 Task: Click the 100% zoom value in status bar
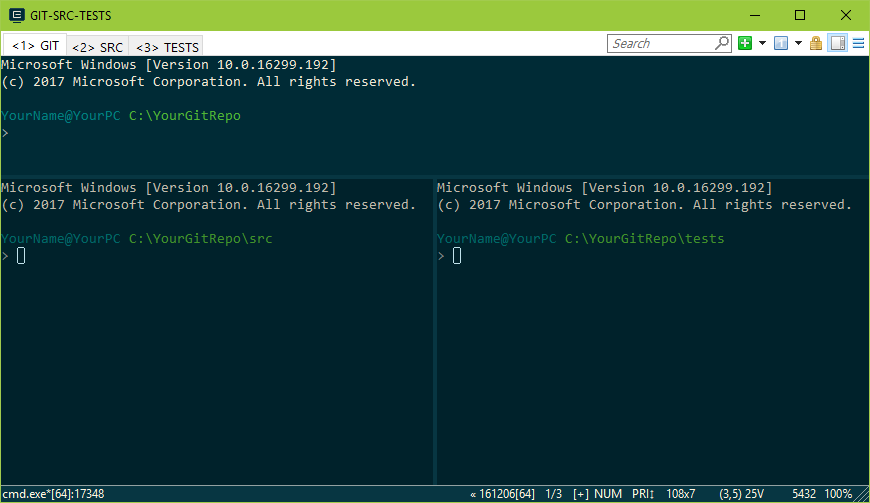click(x=838, y=494)
